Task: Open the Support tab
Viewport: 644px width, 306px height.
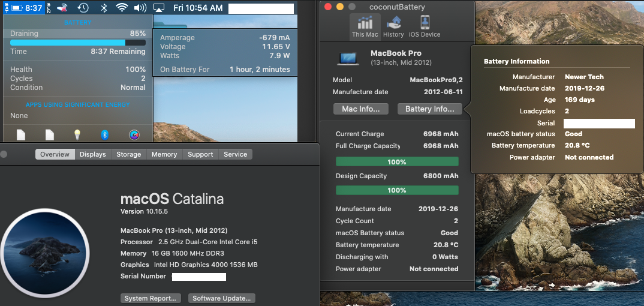Action: 200,154
